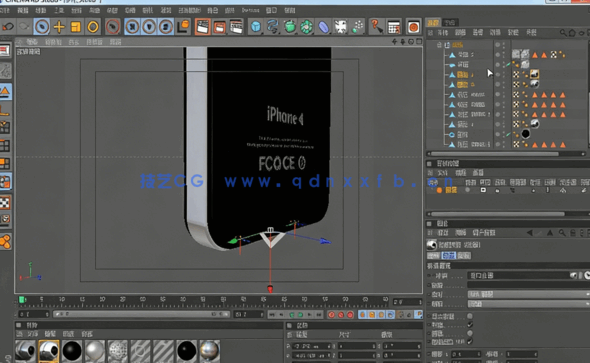
Task: Toggle the last checked checkbox in Attributes panel
Action: [x=470, y=342]
